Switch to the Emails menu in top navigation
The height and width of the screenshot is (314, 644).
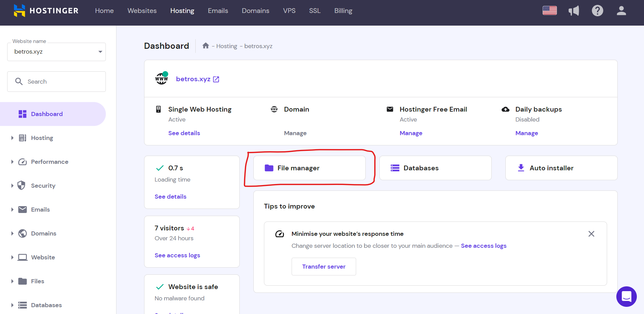pos(218,11)
